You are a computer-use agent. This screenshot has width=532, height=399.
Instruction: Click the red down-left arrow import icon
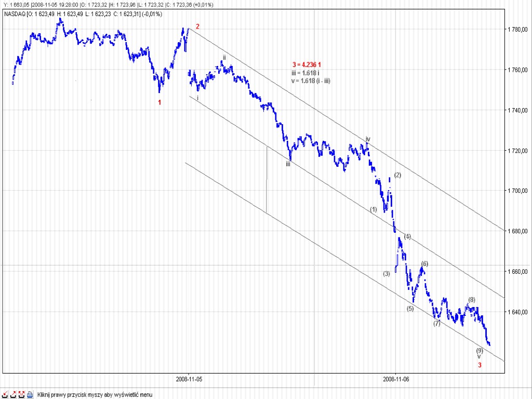tap(5, 395)
